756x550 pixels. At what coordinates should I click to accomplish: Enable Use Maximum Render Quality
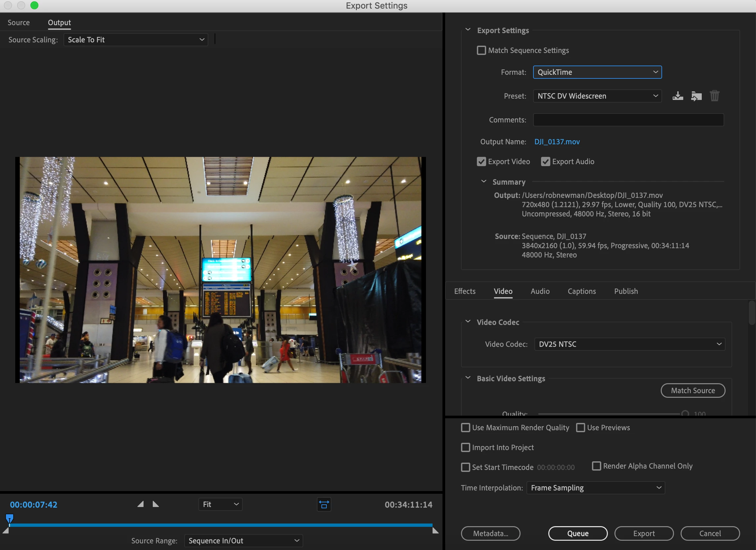coord(465,428)
